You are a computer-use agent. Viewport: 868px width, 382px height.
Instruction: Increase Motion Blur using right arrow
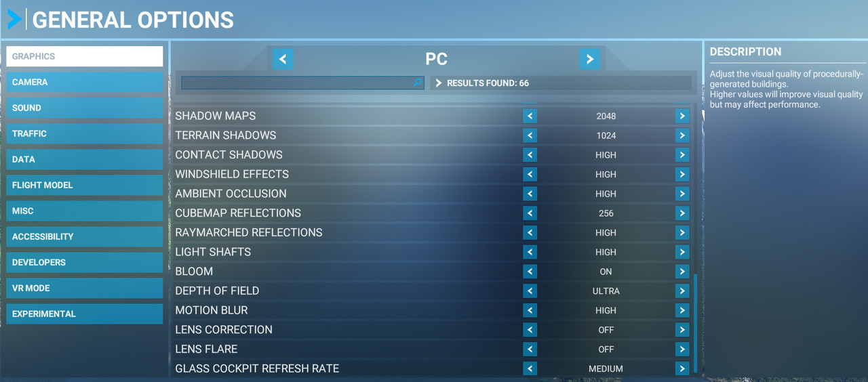pos(682,310)
